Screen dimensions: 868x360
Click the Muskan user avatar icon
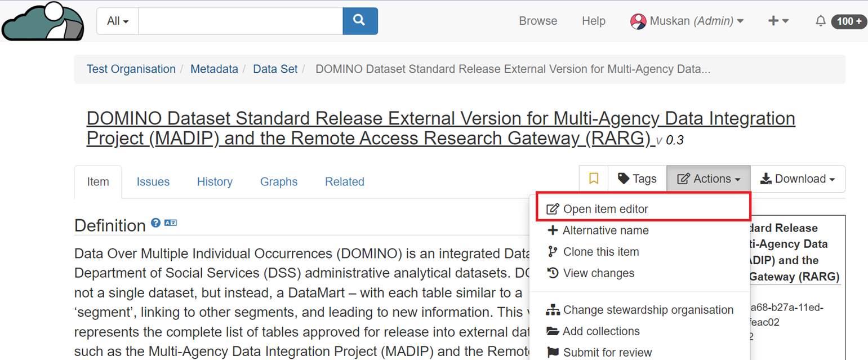[638, 21]
